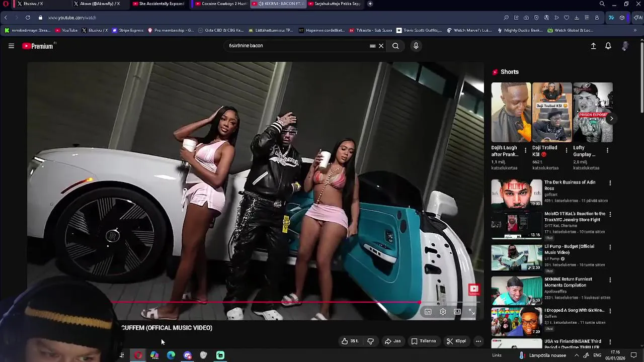Expand hidden bookmarks with double chevron
This screenshot has height=362, width=644.
pos(635,30)
